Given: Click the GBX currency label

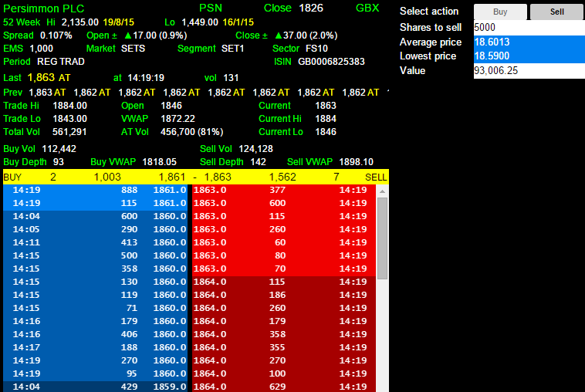Looking at the screenshot, I should pyautogui.click(x=367, y=8).
